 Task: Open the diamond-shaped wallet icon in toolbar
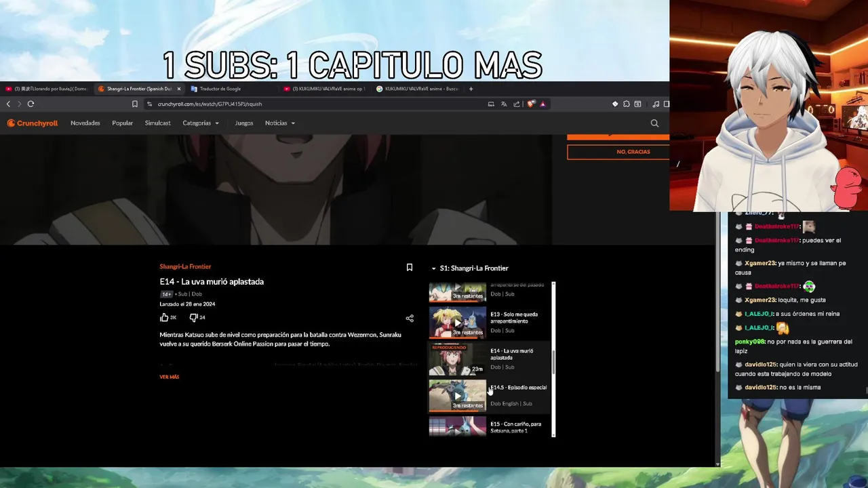(x=615, y=104)
